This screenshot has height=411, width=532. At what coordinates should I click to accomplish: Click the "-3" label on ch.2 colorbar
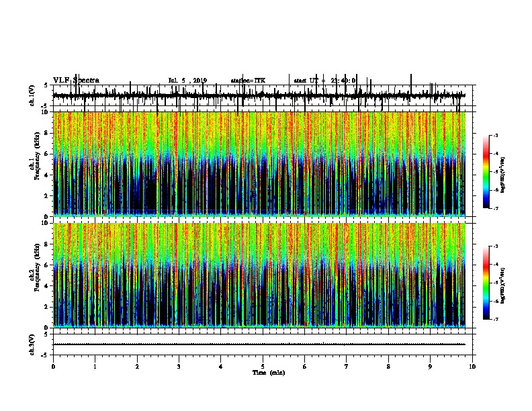pos(496,246)
